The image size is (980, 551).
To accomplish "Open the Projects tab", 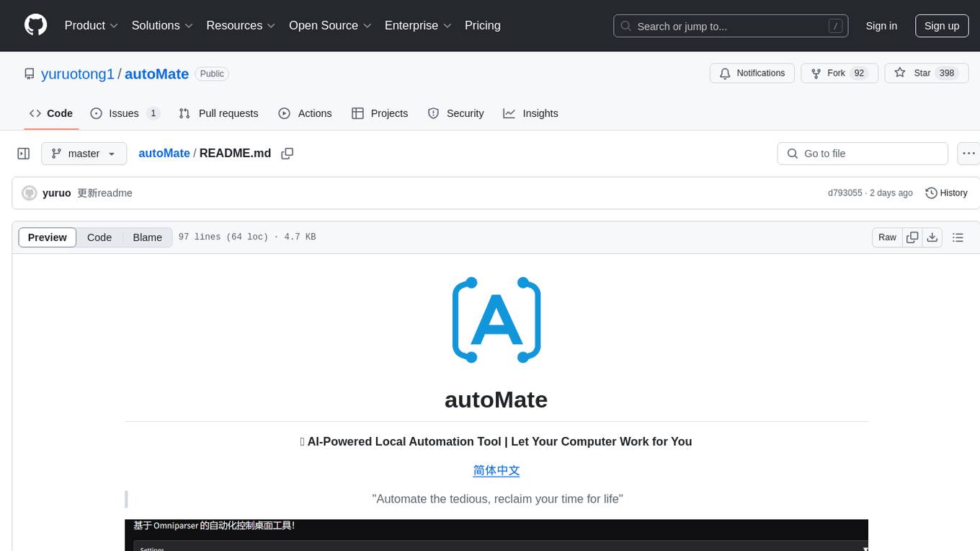I will [380, 113].
